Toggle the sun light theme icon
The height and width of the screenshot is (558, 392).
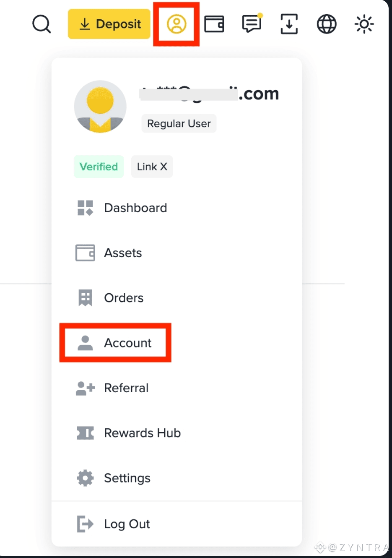(364, 24)
